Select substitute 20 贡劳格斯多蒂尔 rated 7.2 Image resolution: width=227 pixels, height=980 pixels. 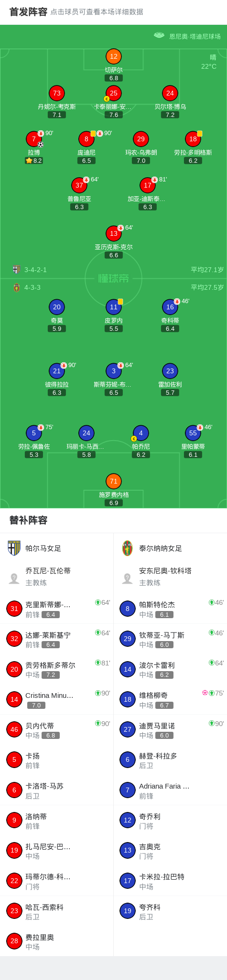tap(57, 669)
